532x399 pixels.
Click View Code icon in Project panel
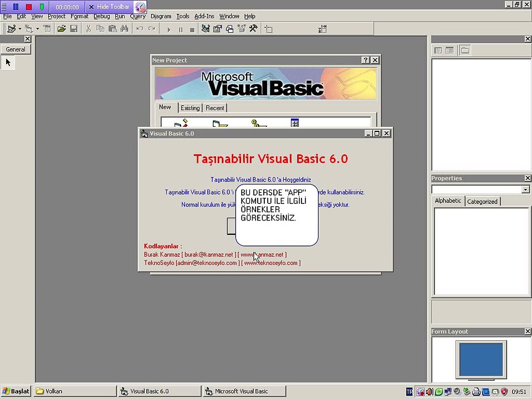pos(438,50)
